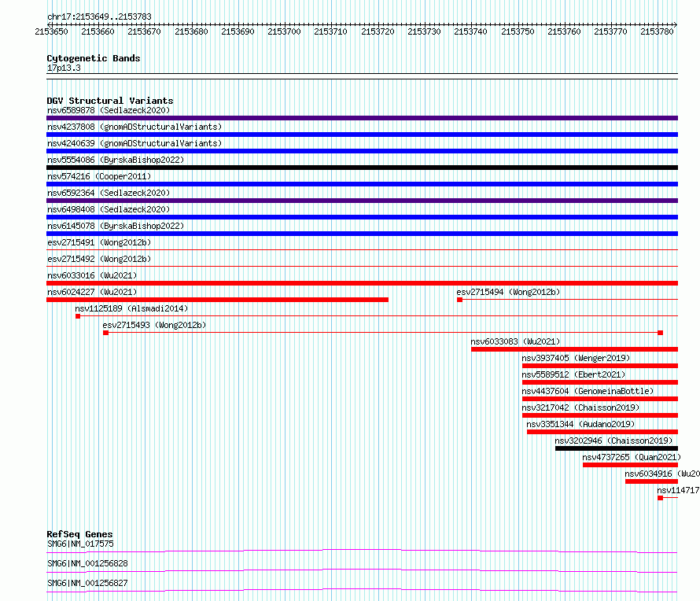Open variant nsv4437604 (GenomeinaBottle) label
This screenshot has width=700, height=601.
tap(588, 391)
